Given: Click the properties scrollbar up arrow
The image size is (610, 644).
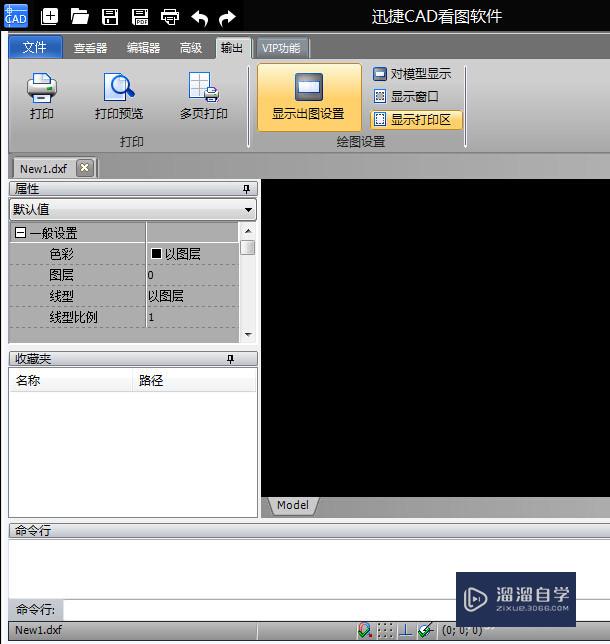Looking at the screenshot, I should 248,230.
